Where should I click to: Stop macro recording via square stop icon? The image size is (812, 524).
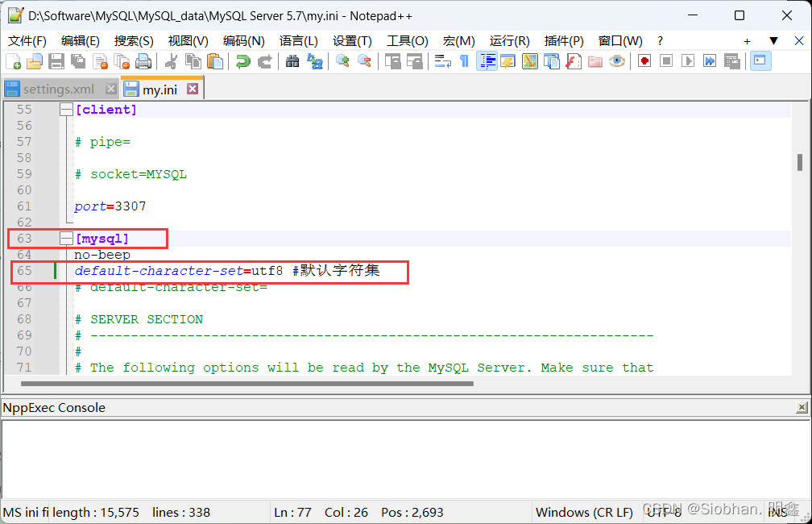(x=666, y=60)
